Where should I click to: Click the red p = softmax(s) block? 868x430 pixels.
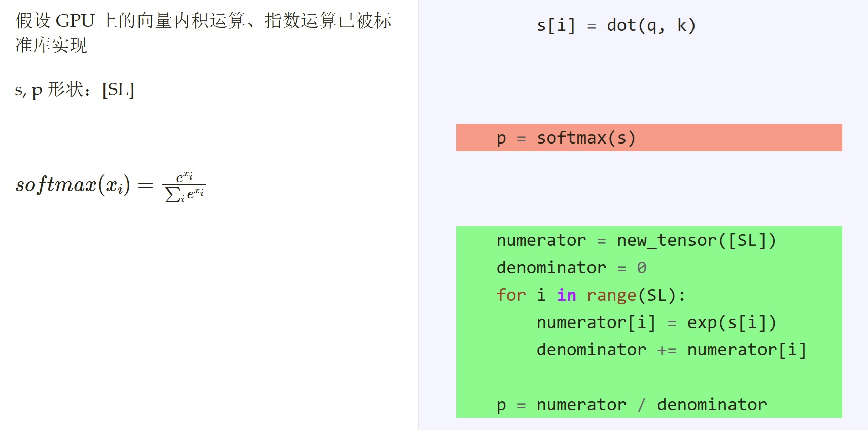(x=649, y=137)
